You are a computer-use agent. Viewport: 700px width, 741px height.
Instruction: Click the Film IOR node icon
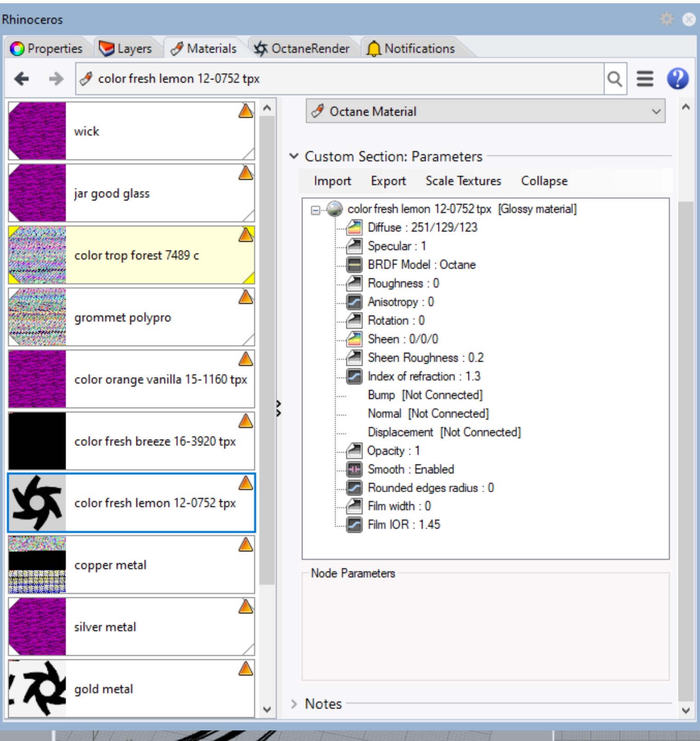[354, 525]
